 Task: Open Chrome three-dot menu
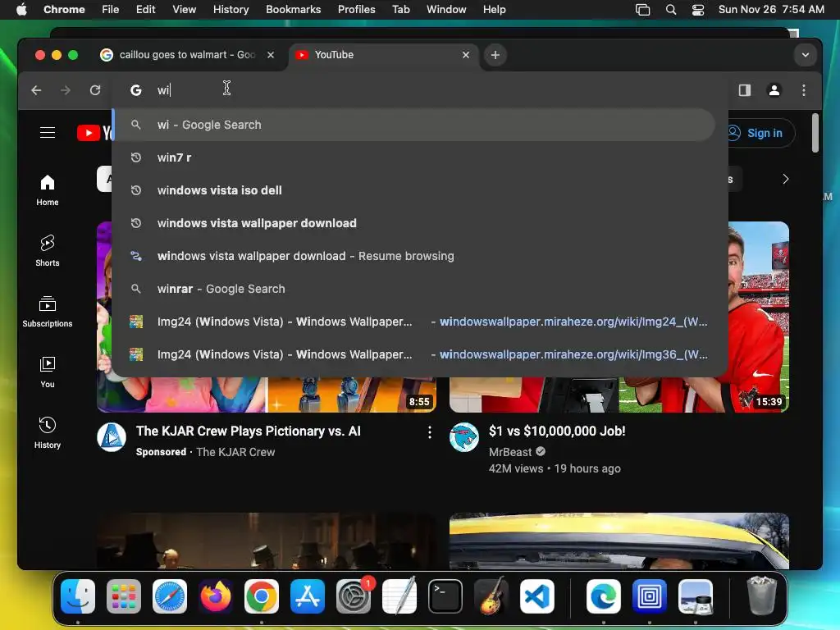(x=804, y=90)
